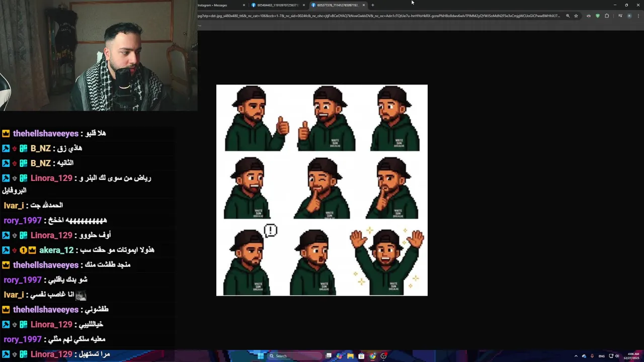The height and width of the screenshot is (362, 644).
Task: Switch input language via ENG indicator
Action: pos(601,356)
